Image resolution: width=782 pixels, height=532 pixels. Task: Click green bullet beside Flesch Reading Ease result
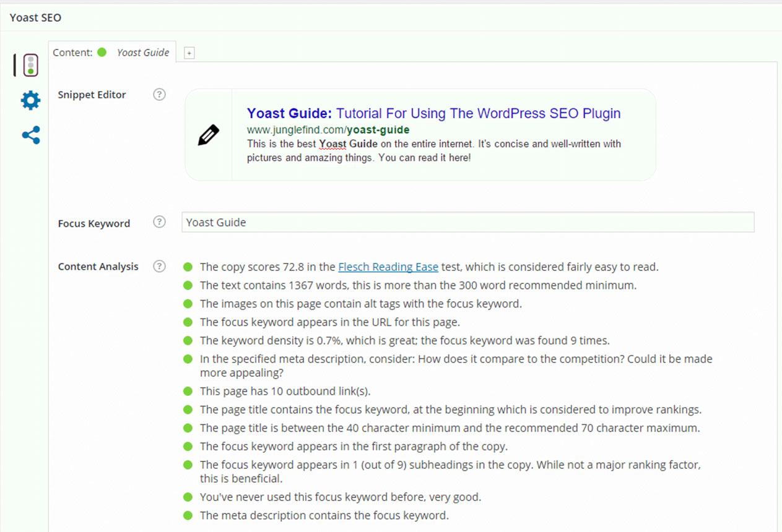pyautogui.click(x=188, y=267)
